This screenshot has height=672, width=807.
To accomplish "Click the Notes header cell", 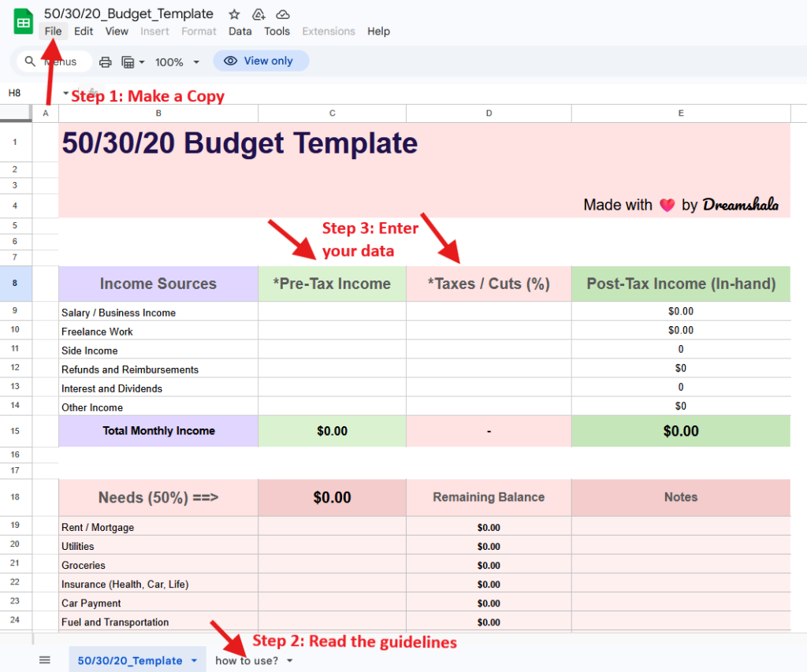I will 681,498.
